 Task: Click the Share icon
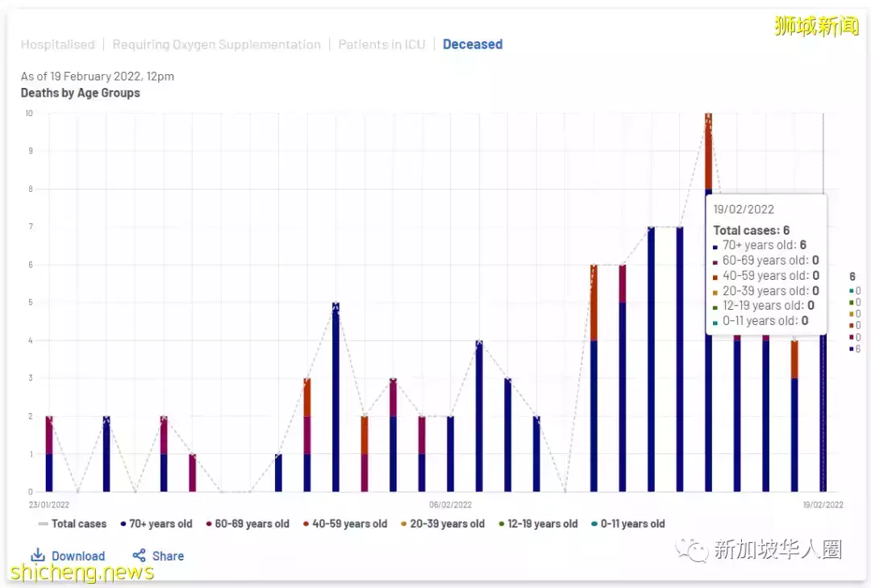coord(139,556)
